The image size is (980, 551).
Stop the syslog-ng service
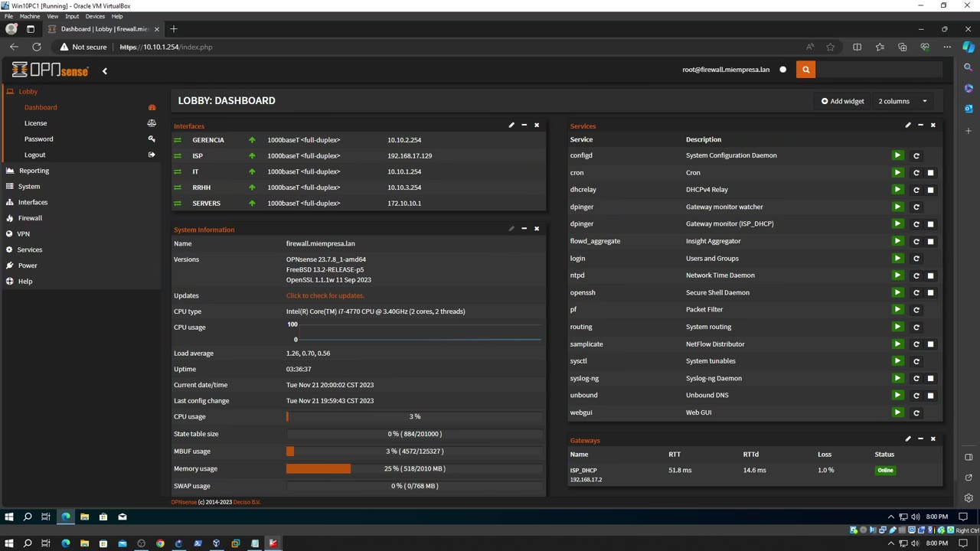click(x=931, y=378)
